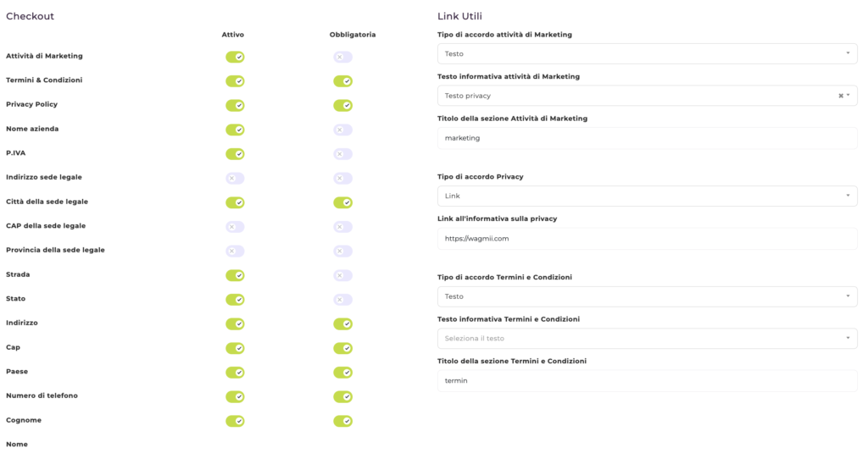Clear the selected Testo privacy value
868x459 pixels.
[x=840, y=96]
